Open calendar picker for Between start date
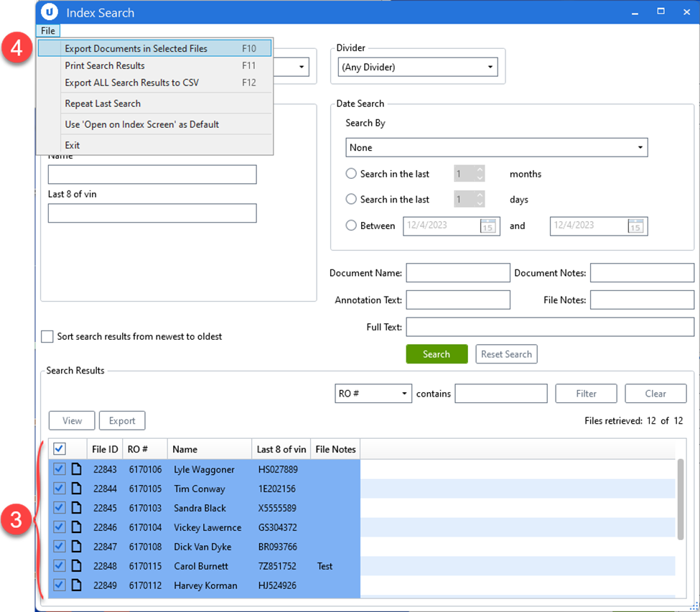This screenshot has height=612, width=700. coord(488,226)
